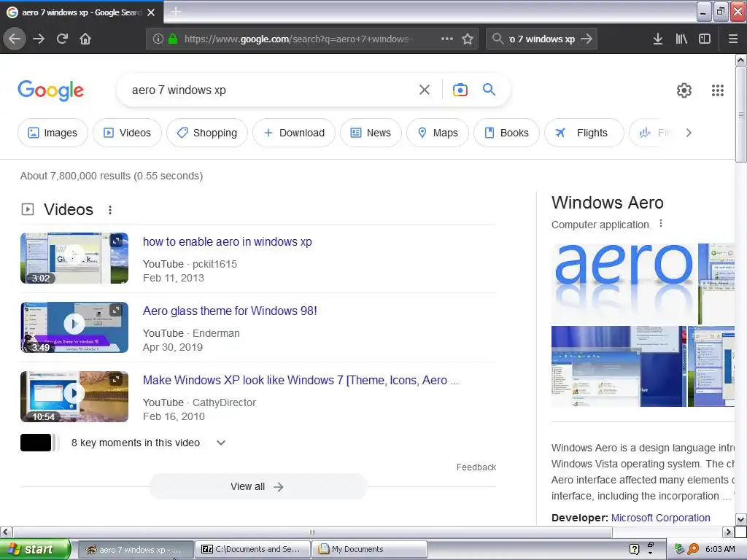Select the 'Videos' section heading

68,209
